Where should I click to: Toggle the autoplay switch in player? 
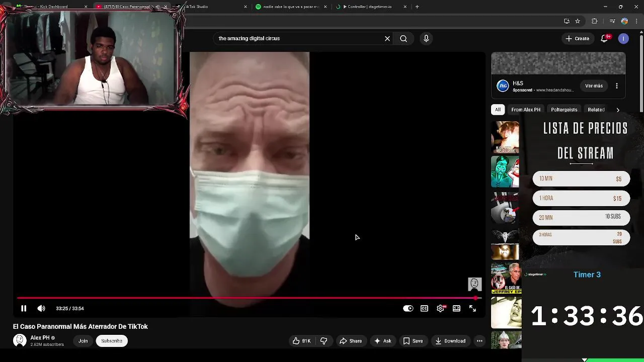coord(408,308)
